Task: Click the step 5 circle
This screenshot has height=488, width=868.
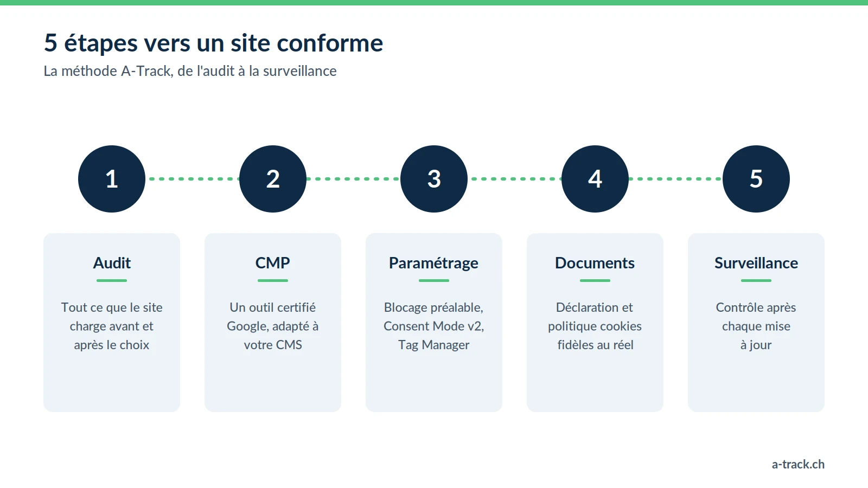Action: click(756, 179)
